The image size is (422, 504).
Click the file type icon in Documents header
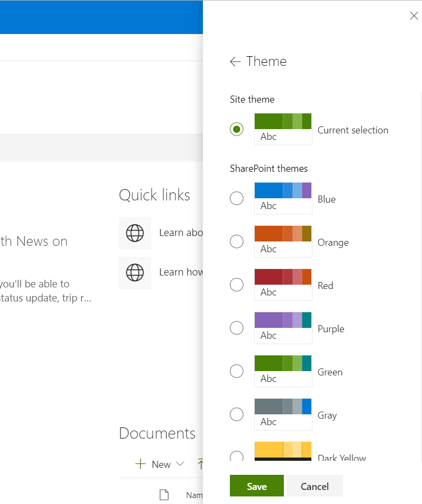point(164,495)
